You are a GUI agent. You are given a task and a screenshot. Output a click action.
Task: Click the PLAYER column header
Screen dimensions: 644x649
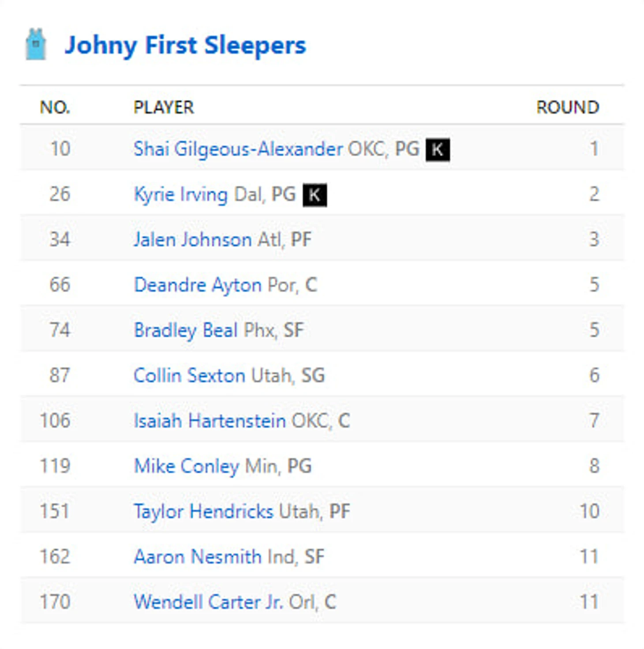coord(164,107)
